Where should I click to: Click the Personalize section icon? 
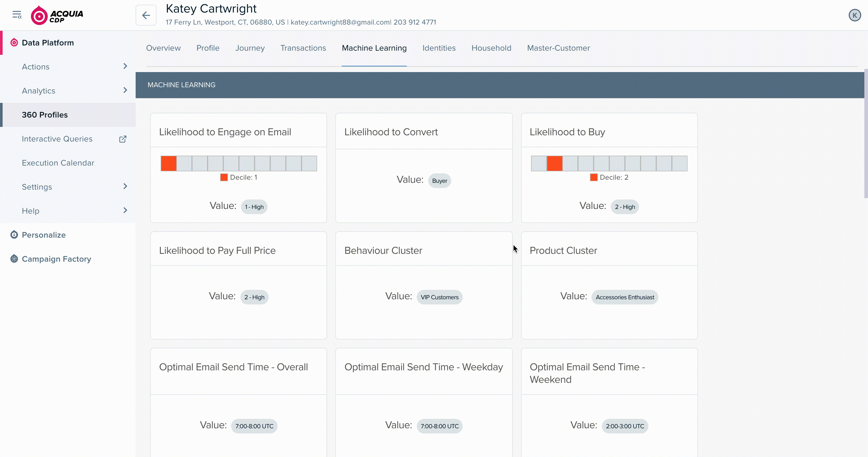coord(14,235)
